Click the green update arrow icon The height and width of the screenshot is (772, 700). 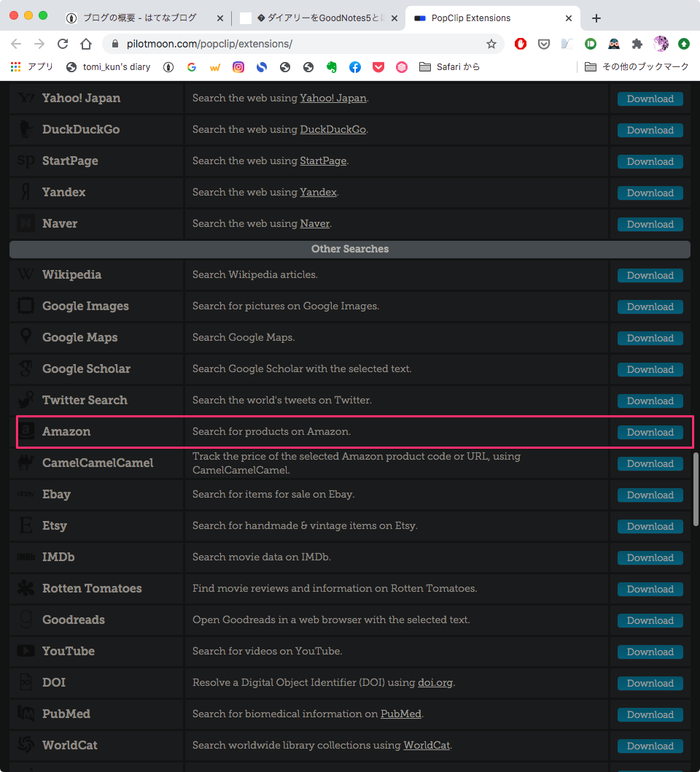684,44
